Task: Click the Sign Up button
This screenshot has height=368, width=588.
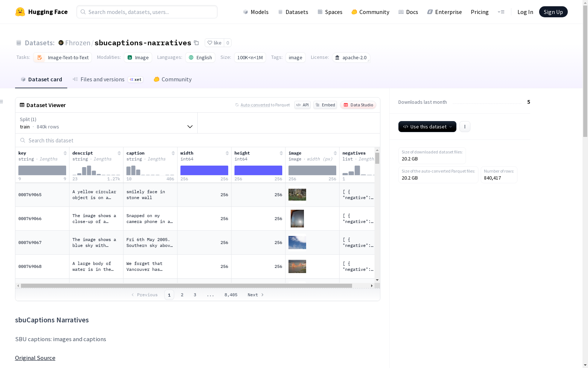Action: 553,12
